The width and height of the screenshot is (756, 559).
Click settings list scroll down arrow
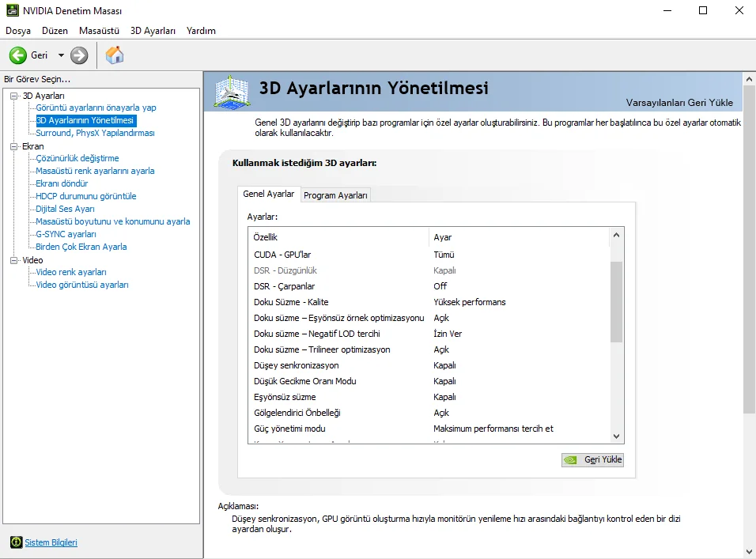pyautogui.click(x=616, y=436)
